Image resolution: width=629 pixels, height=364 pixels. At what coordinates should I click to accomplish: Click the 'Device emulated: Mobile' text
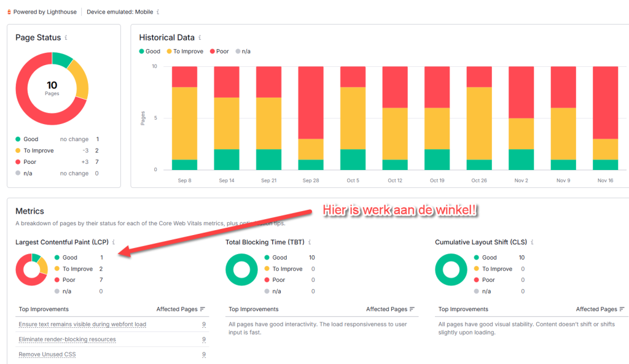[120, 12]
